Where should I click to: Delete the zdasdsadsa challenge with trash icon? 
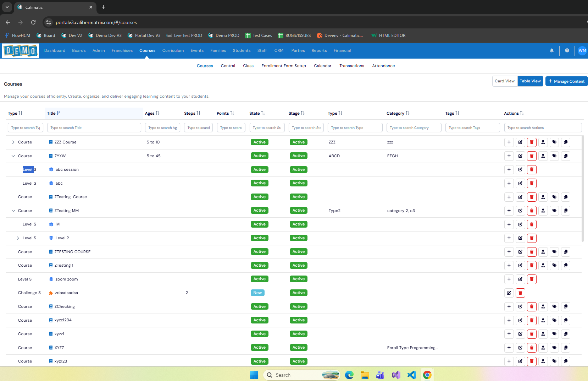tap(520, 293)
